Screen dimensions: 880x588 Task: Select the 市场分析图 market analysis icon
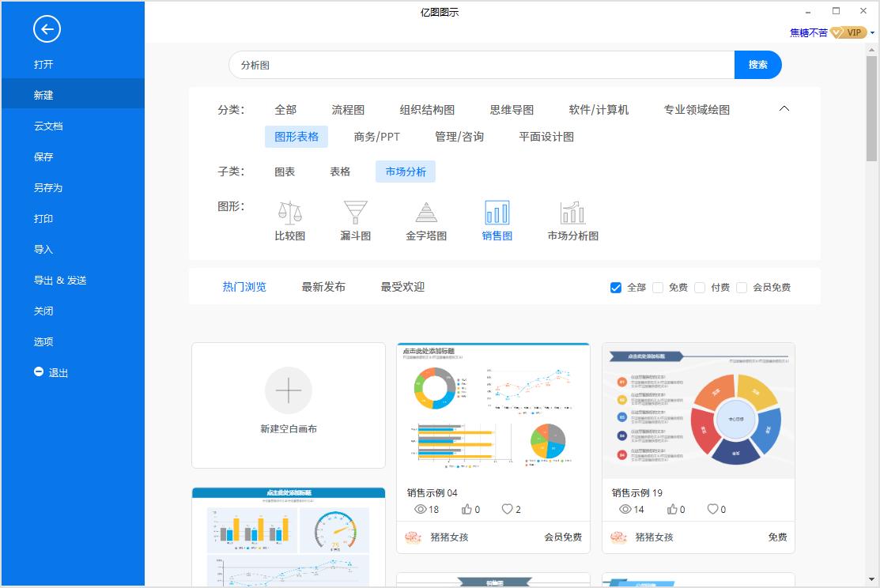(571, 213)
